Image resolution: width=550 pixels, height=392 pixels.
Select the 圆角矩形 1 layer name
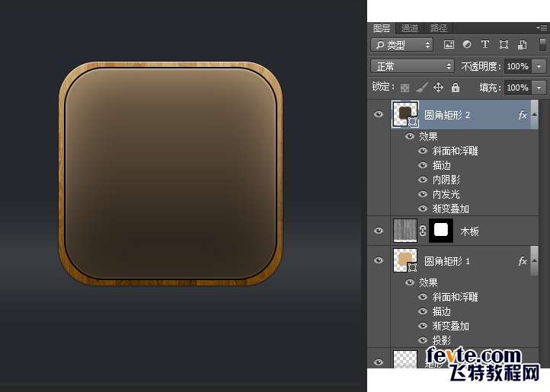(x=447, y=261)
